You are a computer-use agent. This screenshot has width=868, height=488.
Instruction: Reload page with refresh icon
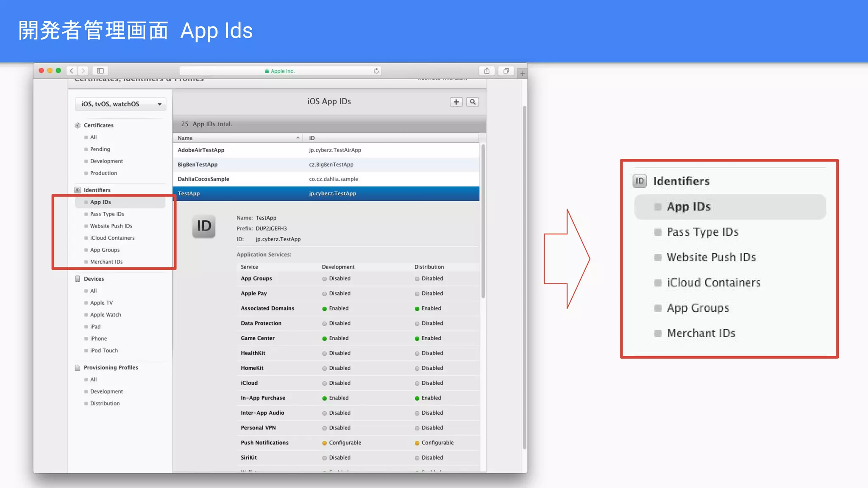[x=376, y=71]
